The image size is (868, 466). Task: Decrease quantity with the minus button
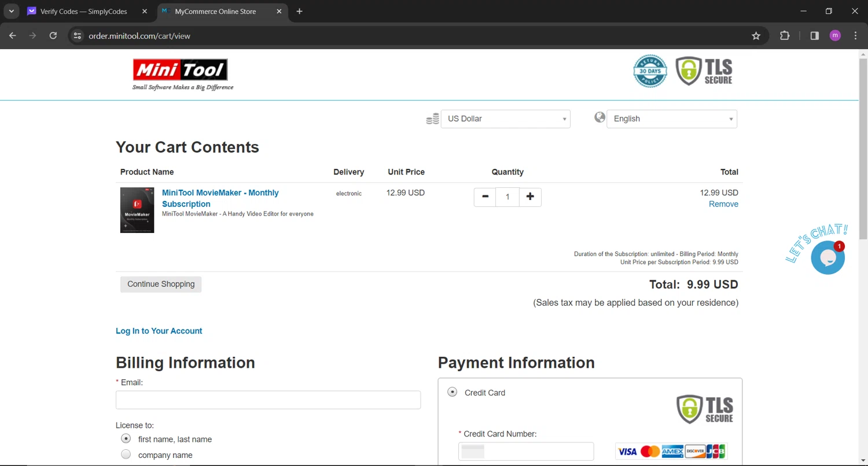tap(485, 197)
